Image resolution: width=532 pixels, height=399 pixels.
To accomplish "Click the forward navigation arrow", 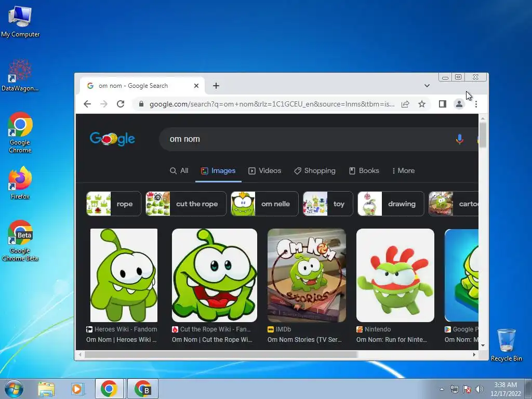I will click(x=104, y=104).
